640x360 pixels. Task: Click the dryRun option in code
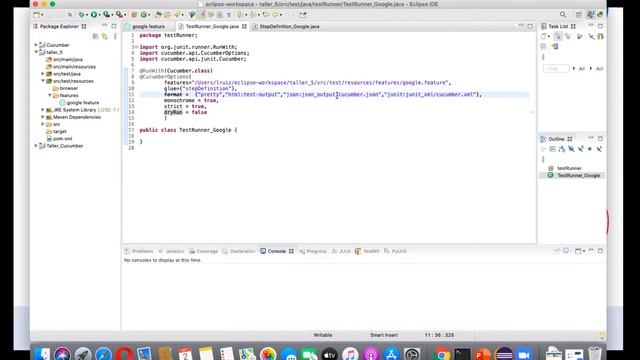pos(173,112)
